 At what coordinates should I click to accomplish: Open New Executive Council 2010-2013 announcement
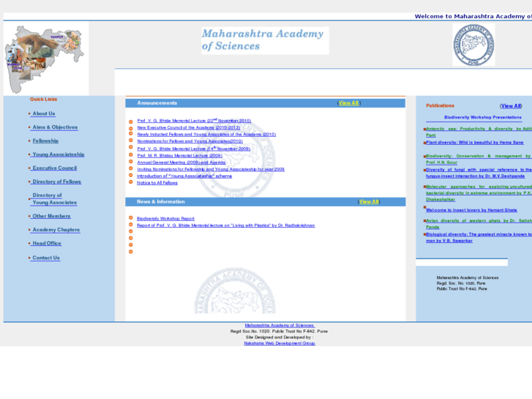coord(189,127)
